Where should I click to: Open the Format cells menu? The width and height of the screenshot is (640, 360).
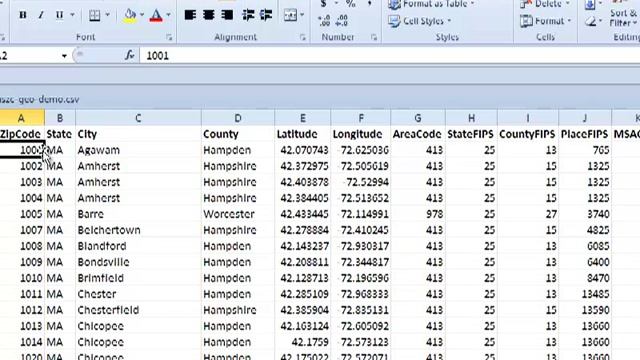coord(545,21)
